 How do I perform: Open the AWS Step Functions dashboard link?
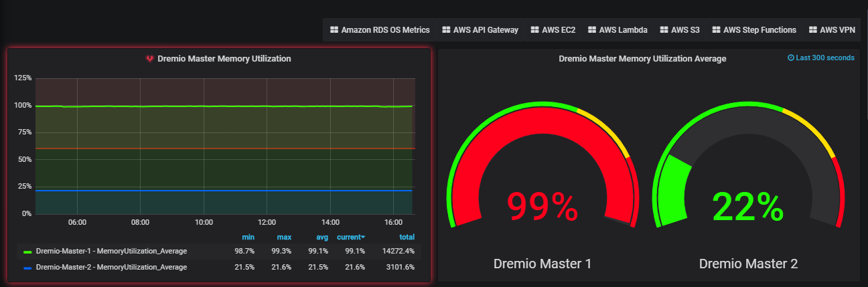pos(754,30)
